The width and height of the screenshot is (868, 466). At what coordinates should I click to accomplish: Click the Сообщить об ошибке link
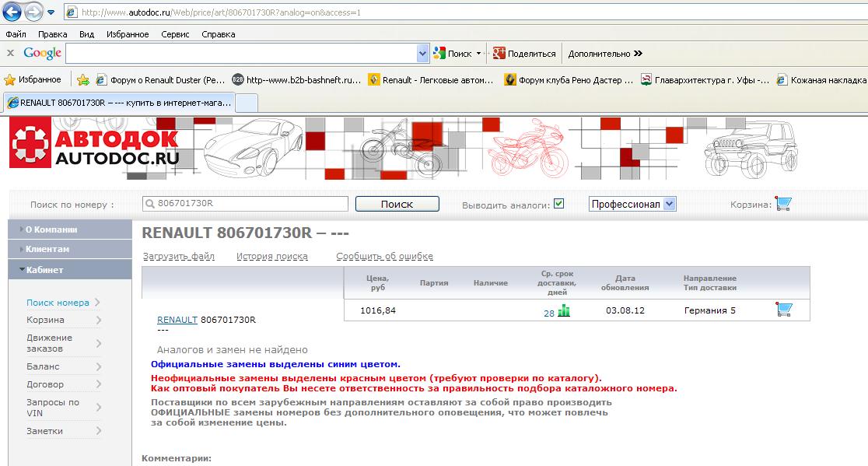tap(385, 256)
